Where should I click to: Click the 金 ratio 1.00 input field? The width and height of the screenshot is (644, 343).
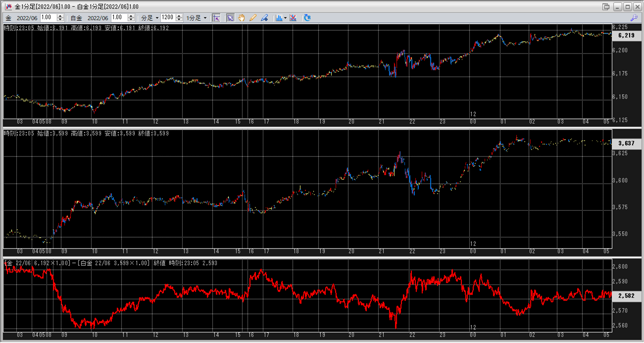click(48, 18)
